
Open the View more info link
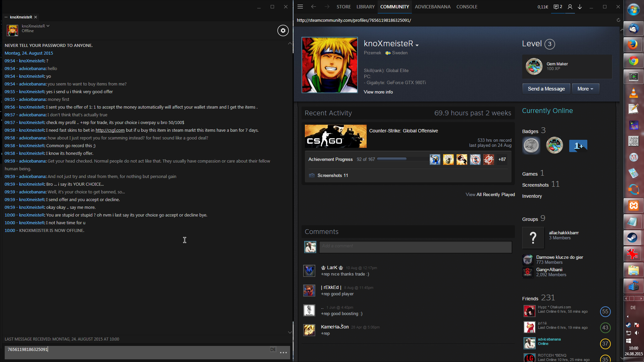(x=378, y=92)
